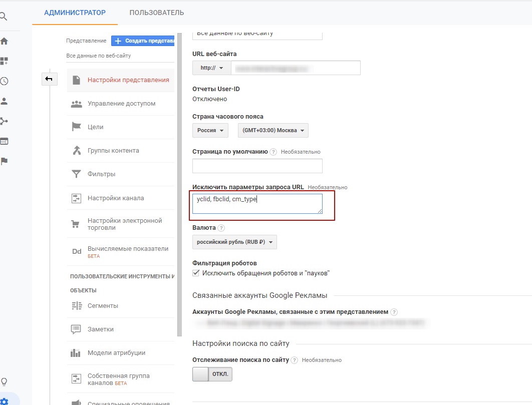Open the http:// protocol dropdown

212,68
